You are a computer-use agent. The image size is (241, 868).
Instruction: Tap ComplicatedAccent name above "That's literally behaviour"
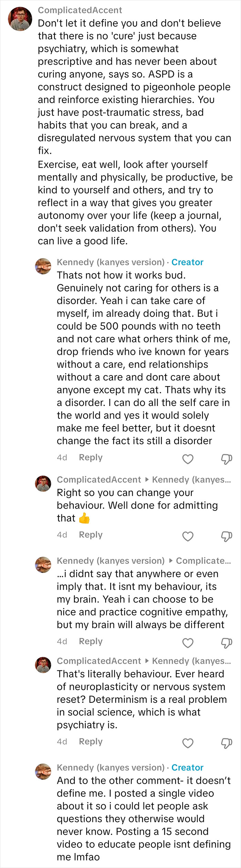[x=99, y=661]
